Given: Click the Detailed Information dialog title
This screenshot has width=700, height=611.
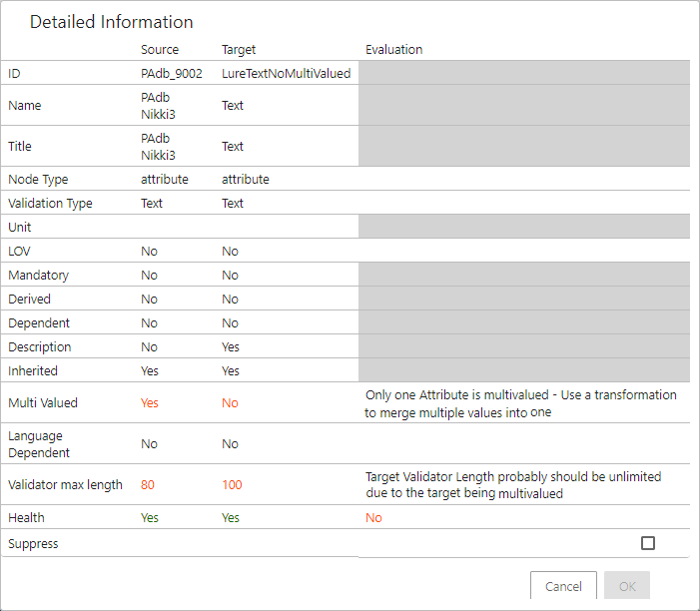Looking at the screenshot, I should (111, 22).
